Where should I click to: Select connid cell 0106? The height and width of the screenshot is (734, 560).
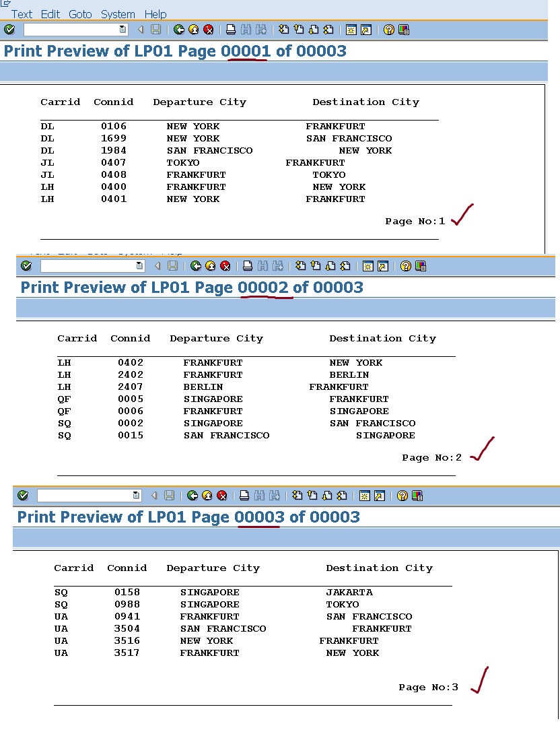(114, 127)
